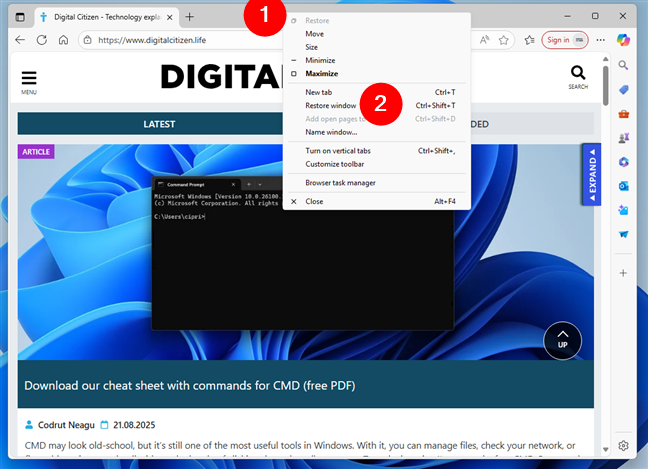This screenshot has height=469, width=648.
Task: Open a new tab with plus button
Action: (189, 17)
